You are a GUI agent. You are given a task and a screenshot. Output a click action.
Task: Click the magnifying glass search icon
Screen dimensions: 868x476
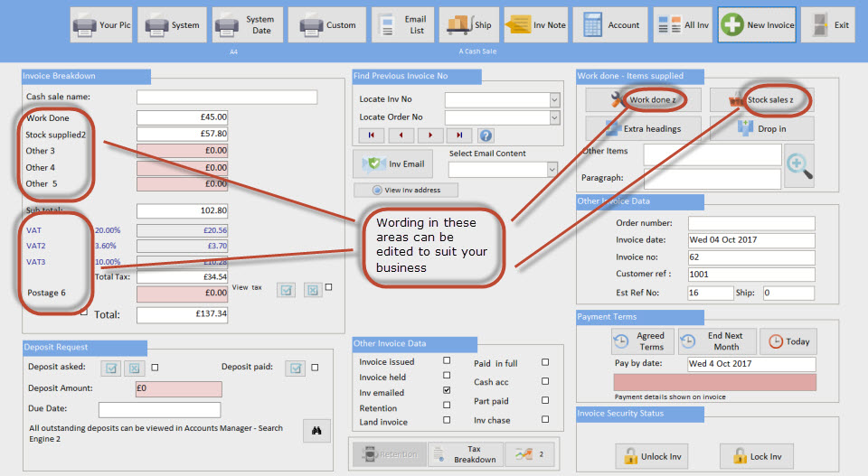click(x=798, y=164)
